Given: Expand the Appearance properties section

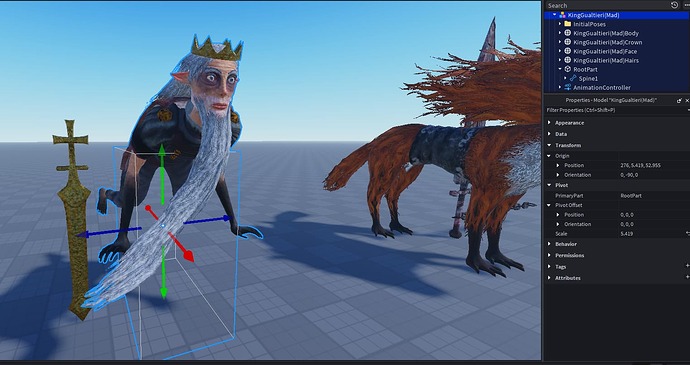Looking at the screenshot, I should 549,122.
